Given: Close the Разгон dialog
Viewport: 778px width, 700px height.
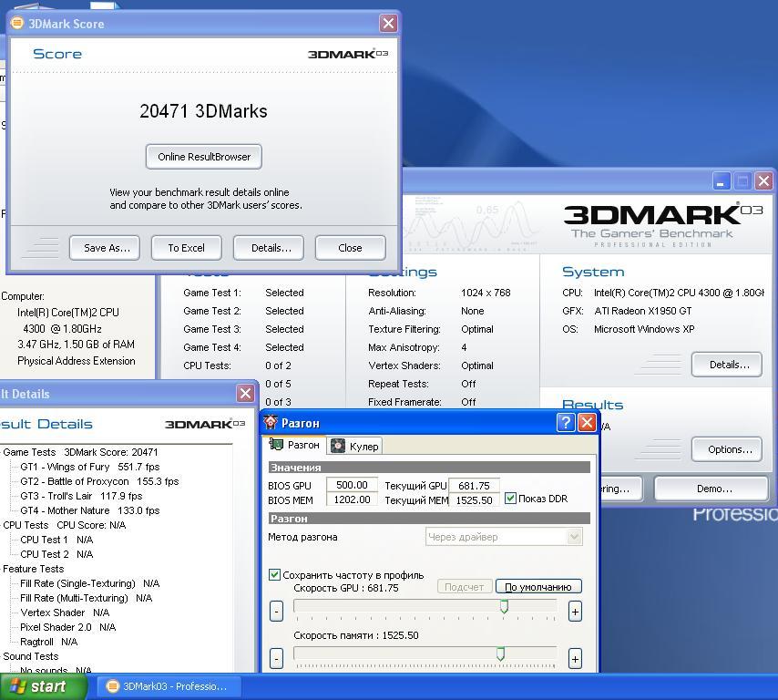Looking at the screenshot, I should pyautogui.click(x=587, y=423).
